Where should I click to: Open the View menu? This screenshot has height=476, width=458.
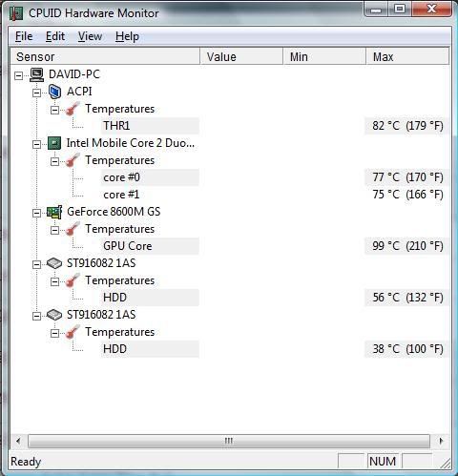coord(90,36)
